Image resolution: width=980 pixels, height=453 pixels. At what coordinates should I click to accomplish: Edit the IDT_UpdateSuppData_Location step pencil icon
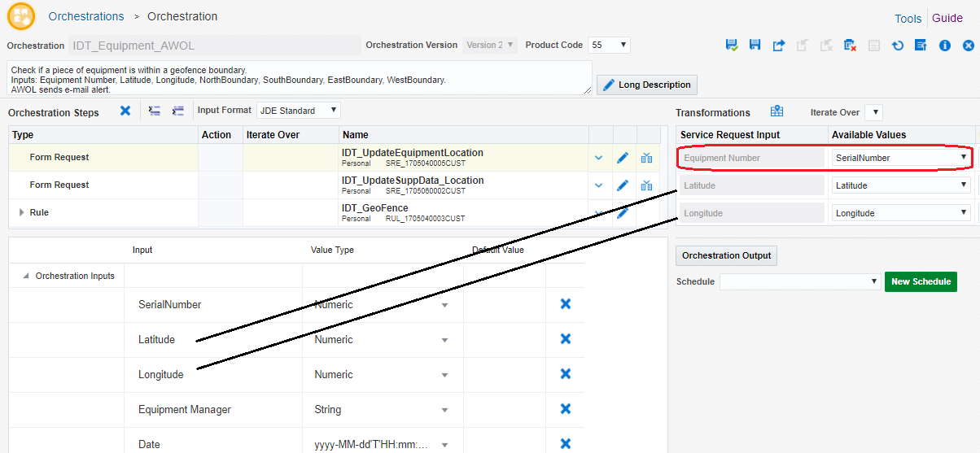623,185
